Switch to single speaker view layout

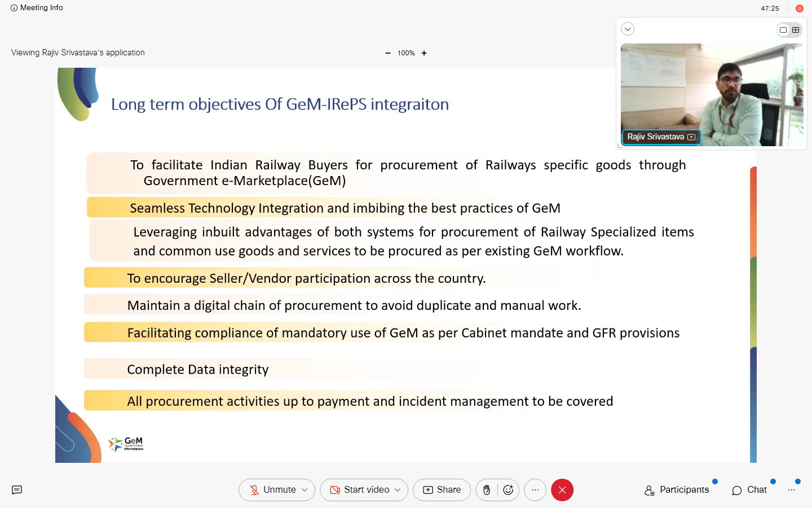click(783, 30)
